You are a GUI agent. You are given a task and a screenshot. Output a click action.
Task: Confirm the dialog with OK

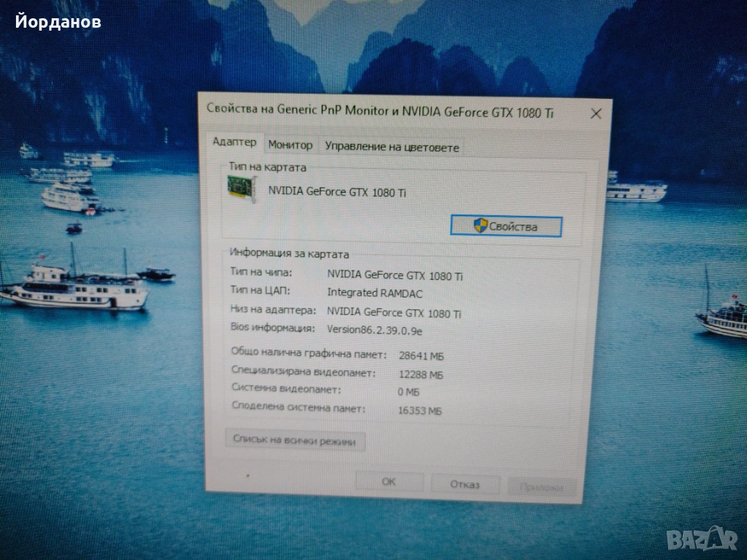pos(389,482)
